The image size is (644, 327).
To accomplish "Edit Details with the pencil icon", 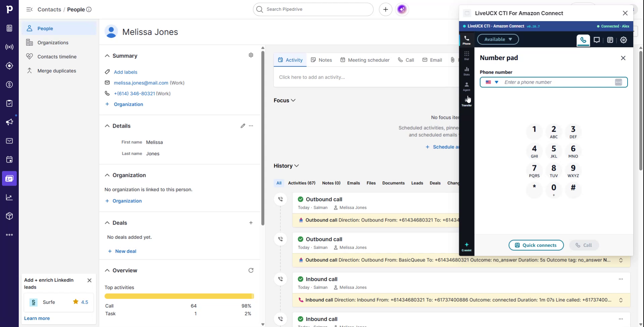I will point(243,126).
